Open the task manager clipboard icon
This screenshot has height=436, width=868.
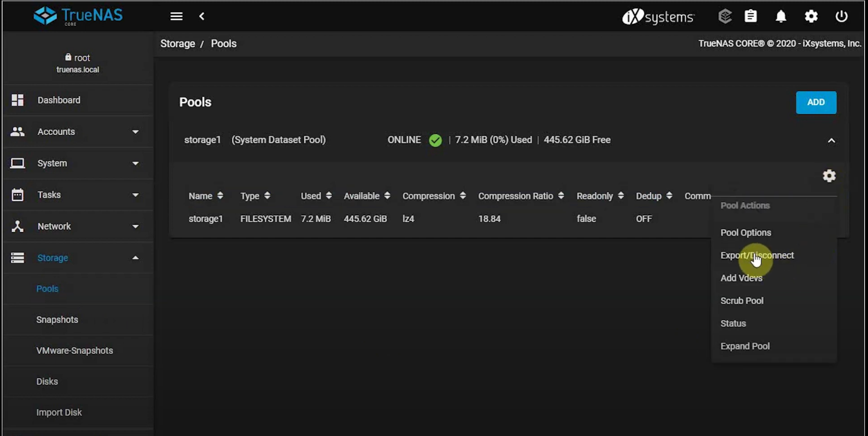[750, 16]
